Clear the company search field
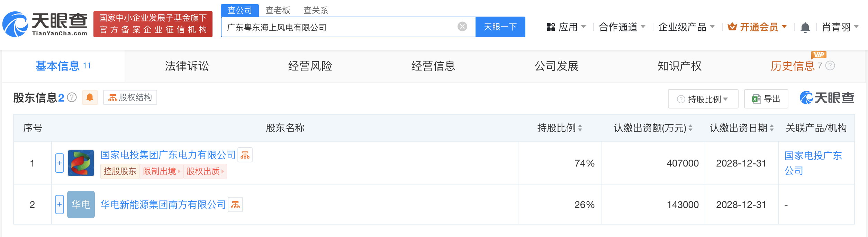This screenshot has width=868, height=237. 462,27
